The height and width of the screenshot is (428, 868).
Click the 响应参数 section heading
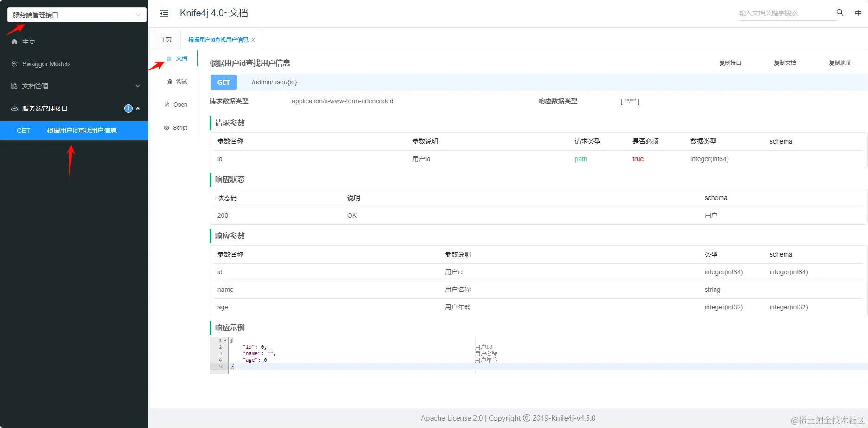[x=230, y=236]
